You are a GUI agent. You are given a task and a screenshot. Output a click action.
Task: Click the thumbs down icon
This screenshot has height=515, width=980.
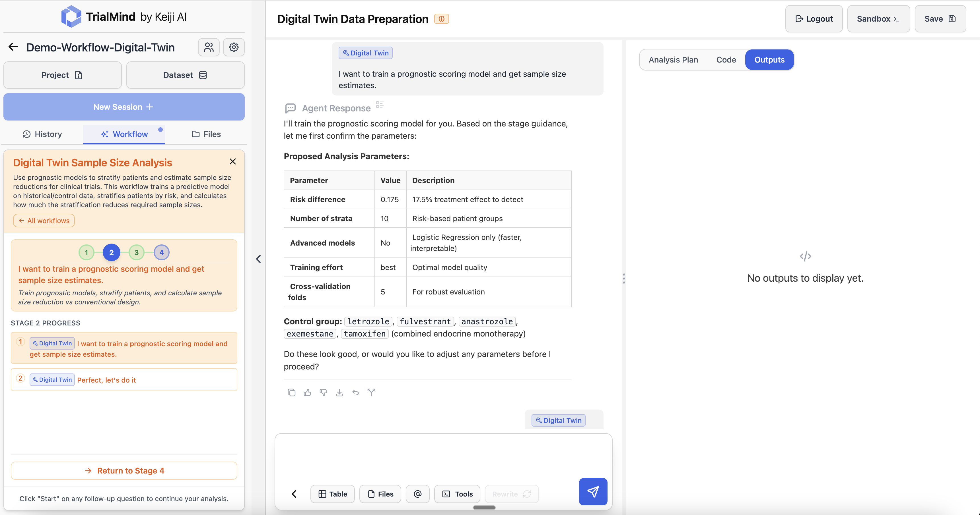tap(323, 393)
